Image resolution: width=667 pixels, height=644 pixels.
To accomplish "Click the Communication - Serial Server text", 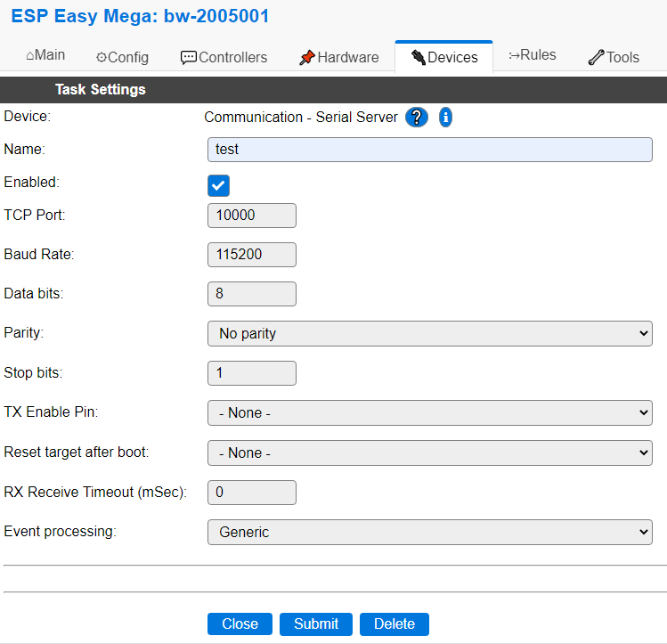I will (301, 117).
